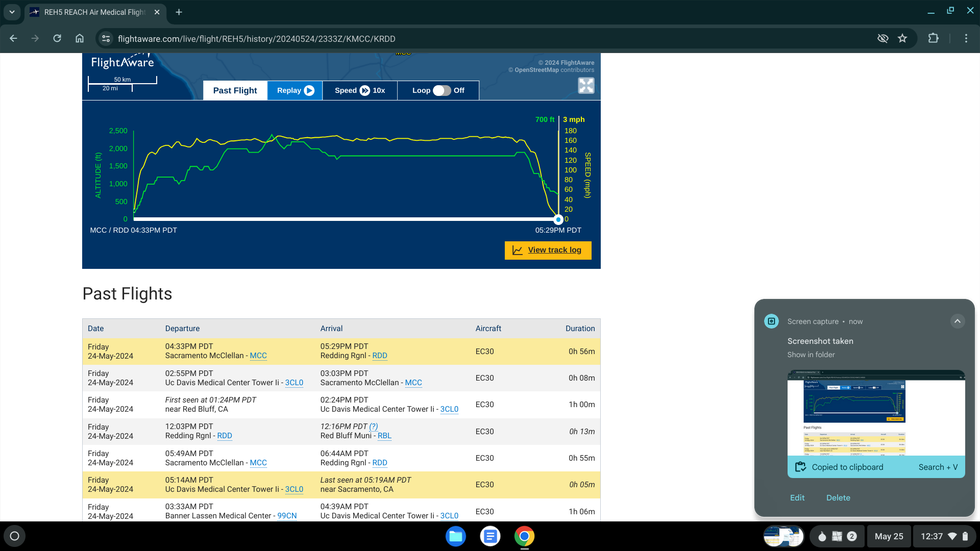The width and height of the screenshot is (980, 551).
Task: Change replay Speed 10x setting
Action: tap(360, 90)
